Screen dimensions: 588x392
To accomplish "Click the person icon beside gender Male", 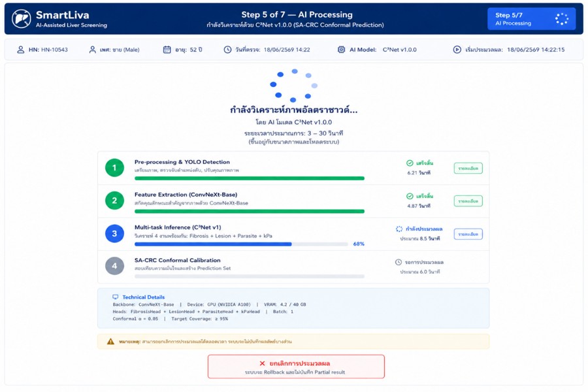I will tap(92, 50).
